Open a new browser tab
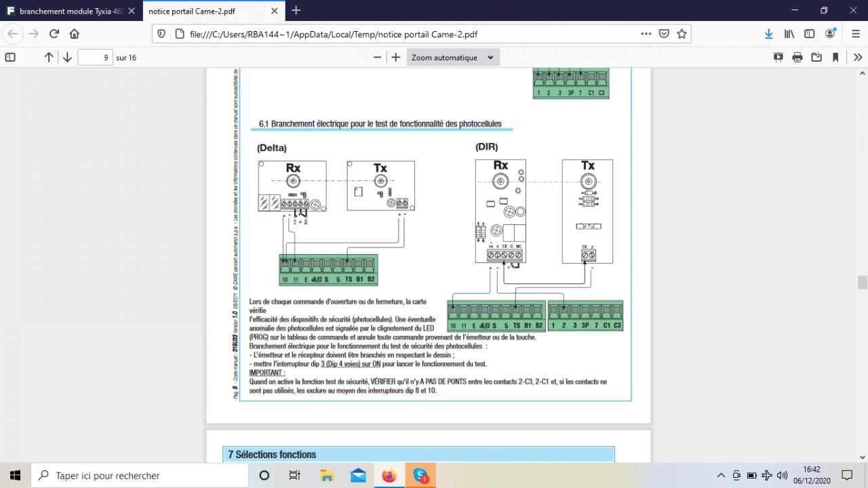The image size is (868, 488). point(296,11)
